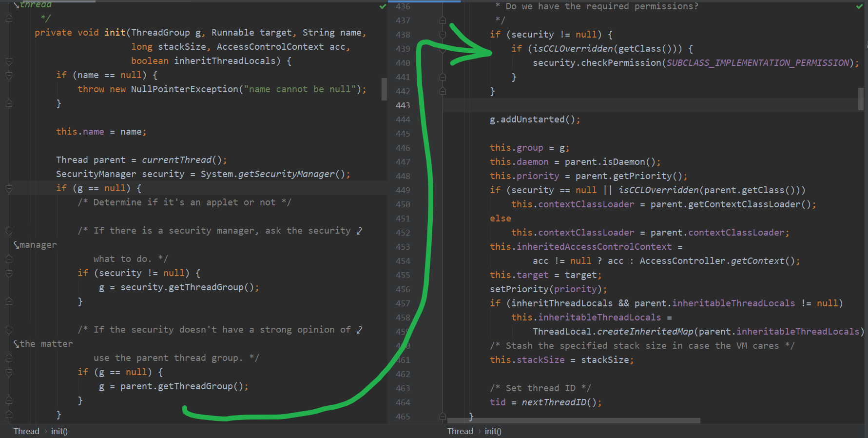Collapse the fold at 'boolean inheritThreadLocals) {'

point(9,61)
